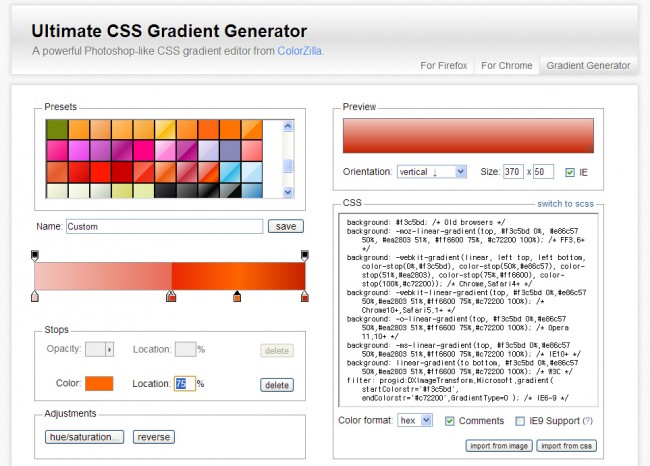Disable the Comments checkbox
The image size is (650, 466).
(x=450, y=420)
